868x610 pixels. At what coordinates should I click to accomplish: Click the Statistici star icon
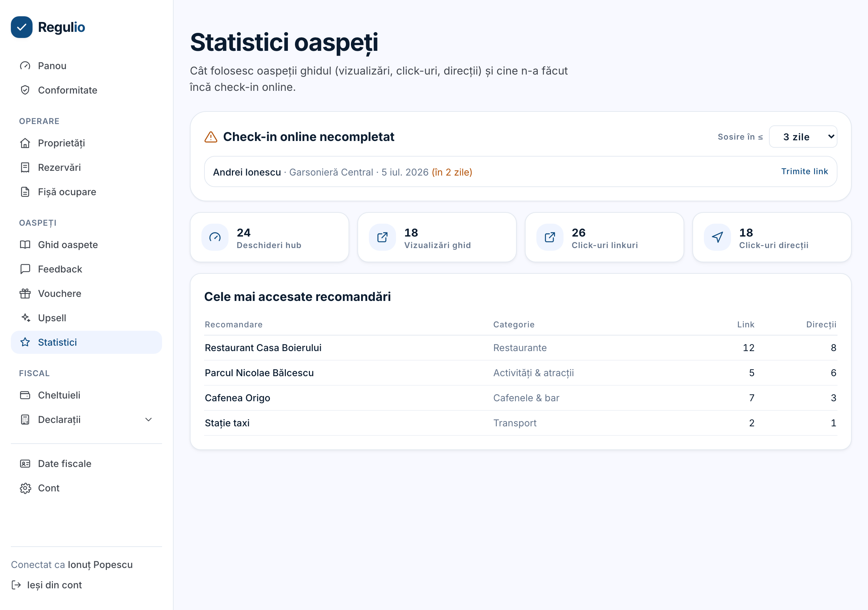pos(25,342)
